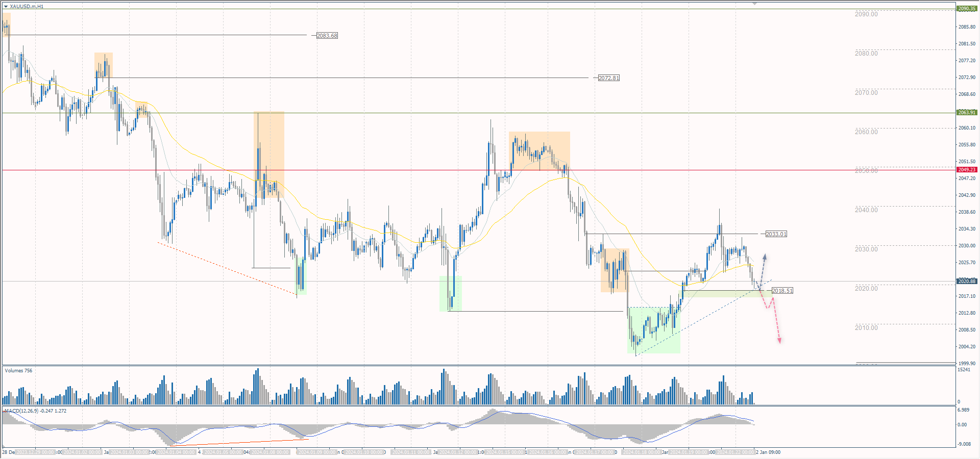Click the MACD(12,26,9) indicator label
The width and height of the screenshot is (980, 459).
coord(35,411)
